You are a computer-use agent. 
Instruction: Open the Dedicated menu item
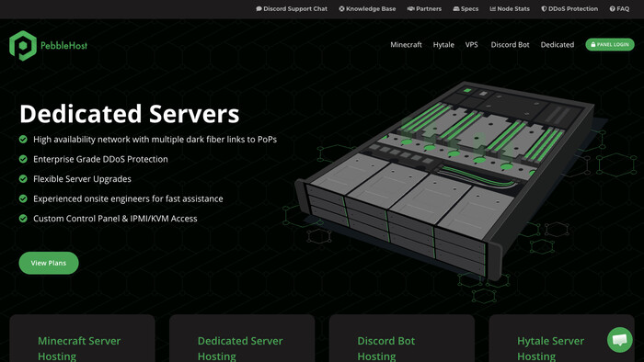(558, 45)
